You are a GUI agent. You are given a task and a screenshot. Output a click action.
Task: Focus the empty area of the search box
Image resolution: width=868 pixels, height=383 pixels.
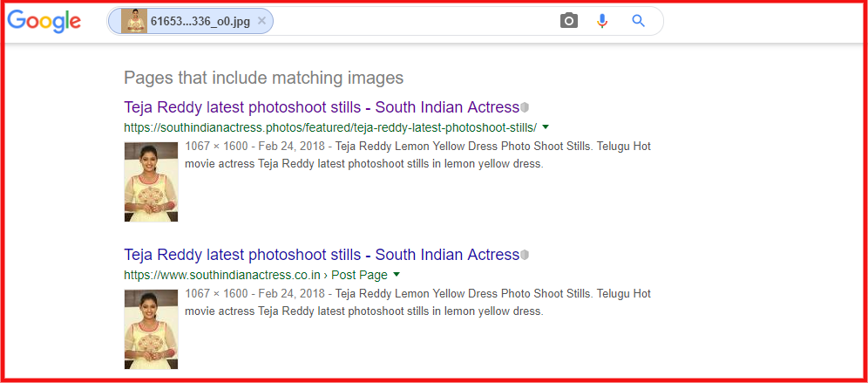[x=410, y=21]
